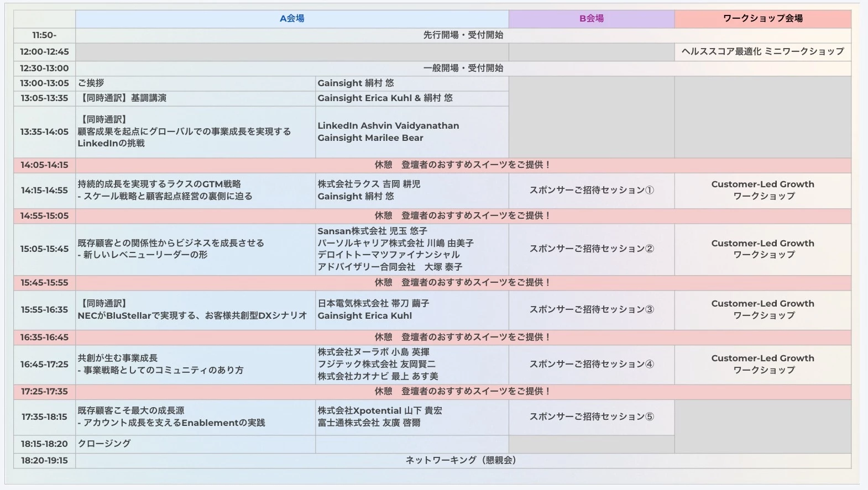Click the 14:55-15:05 break row text

pyautogui.click(x=463, y=216)
